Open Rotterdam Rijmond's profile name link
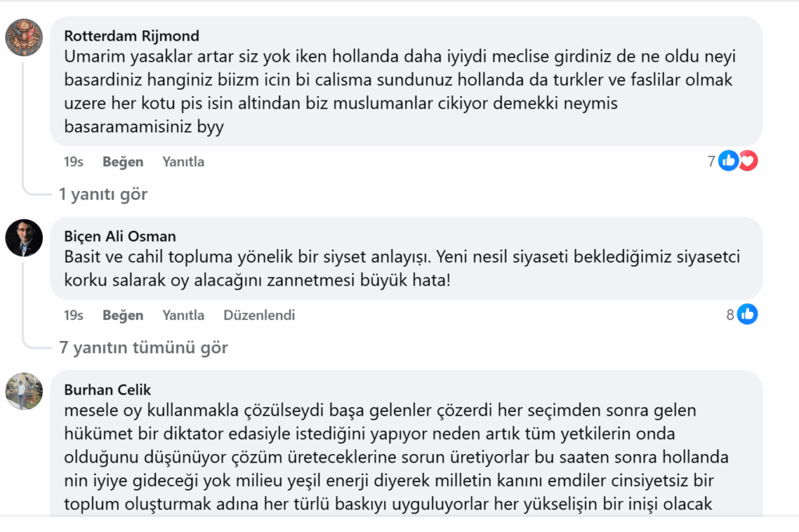The width and height of the screenshot is (799, 532). [x=131, y=36]
